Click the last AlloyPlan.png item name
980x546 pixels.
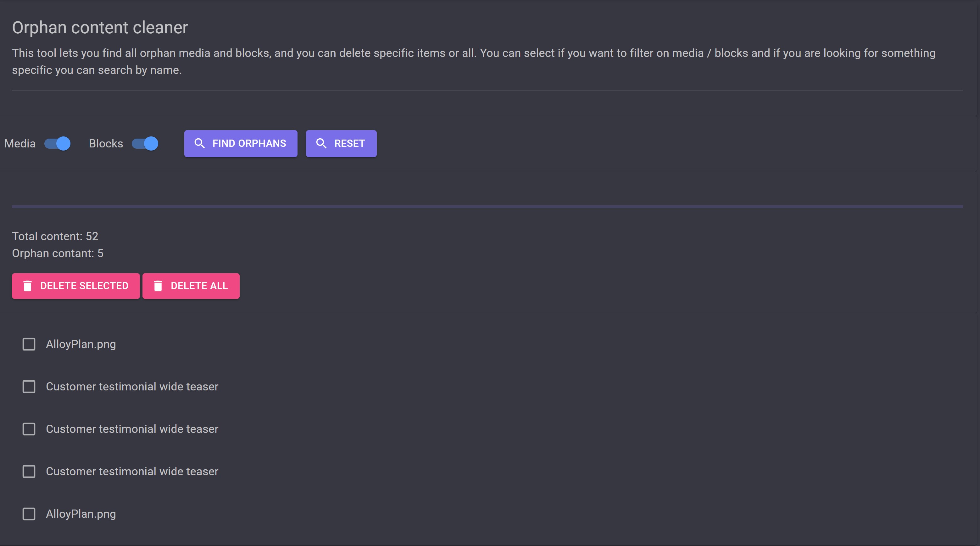(81, 514)
